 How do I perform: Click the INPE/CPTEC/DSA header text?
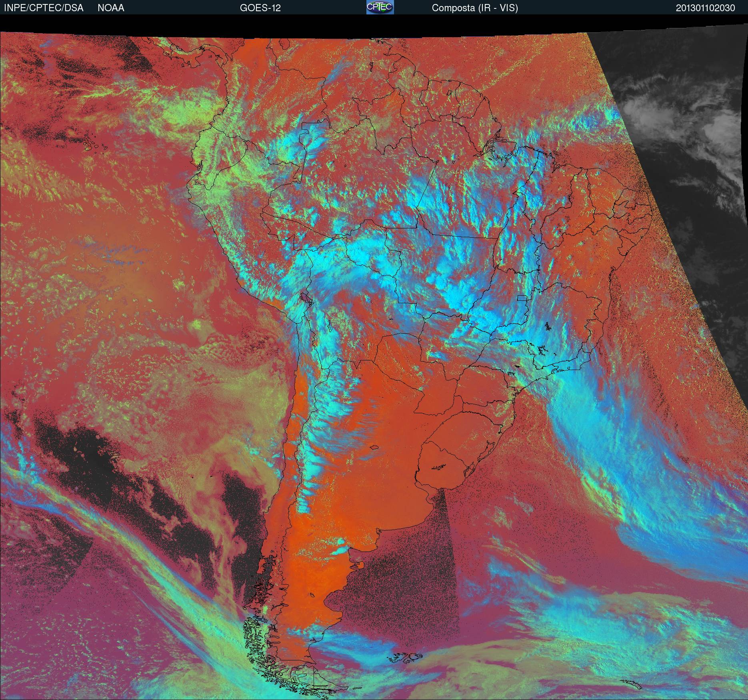pos(44,8)
